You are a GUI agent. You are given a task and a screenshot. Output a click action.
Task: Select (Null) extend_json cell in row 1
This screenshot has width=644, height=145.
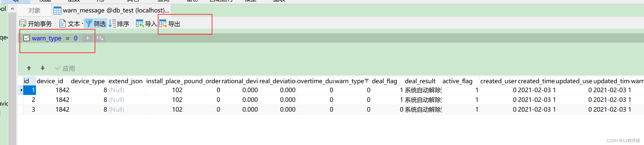tap(127, 90)
